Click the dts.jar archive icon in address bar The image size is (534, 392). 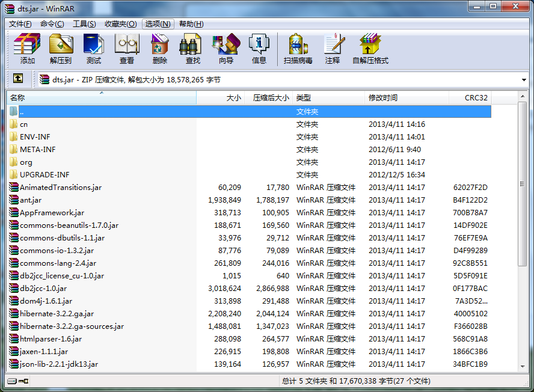click(44, 79)
